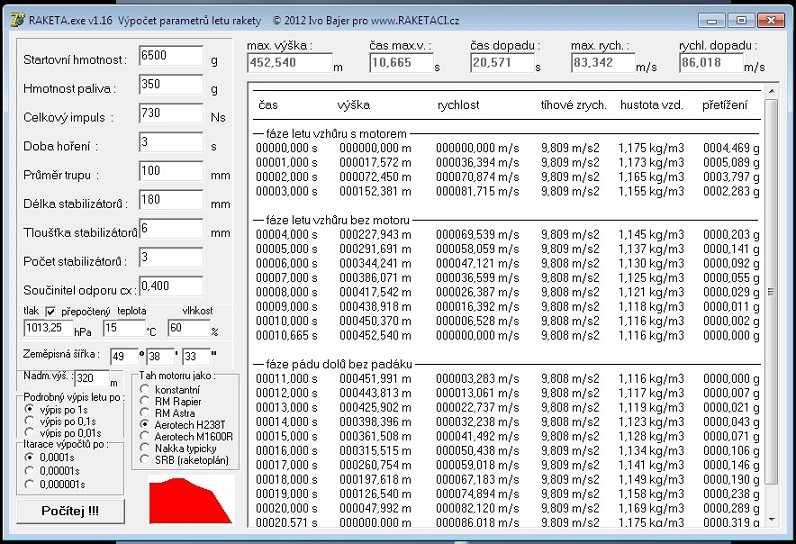Maximize the RAKETA window
The height and width of the screenshot is (544, 796).
pos(740,19)
